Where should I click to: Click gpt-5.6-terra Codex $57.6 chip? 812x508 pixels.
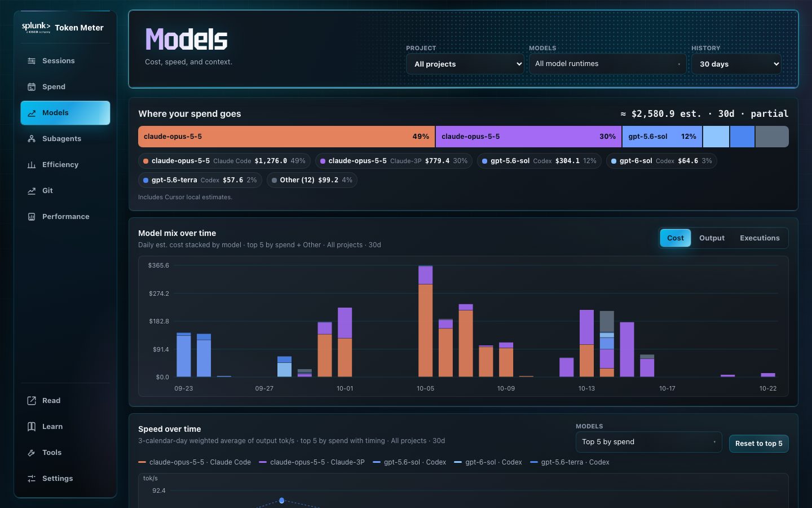[200, 180]
